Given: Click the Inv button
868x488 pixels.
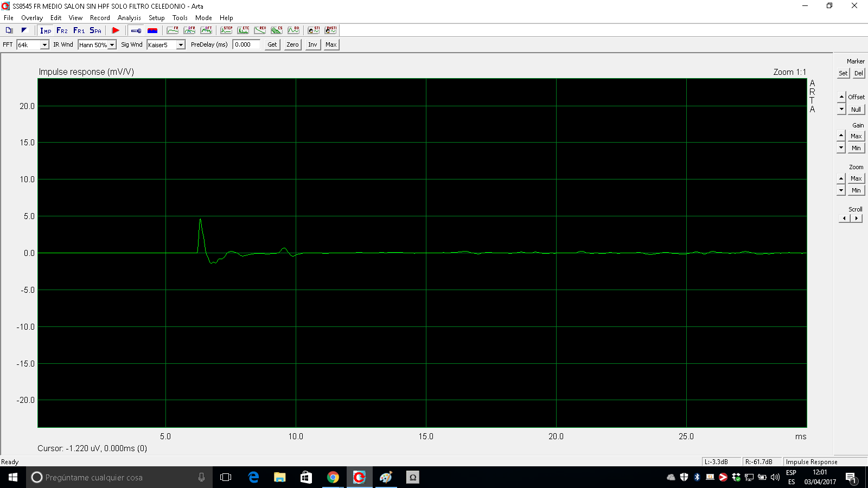Looking at the screenshot, I should tap(312, 44).
